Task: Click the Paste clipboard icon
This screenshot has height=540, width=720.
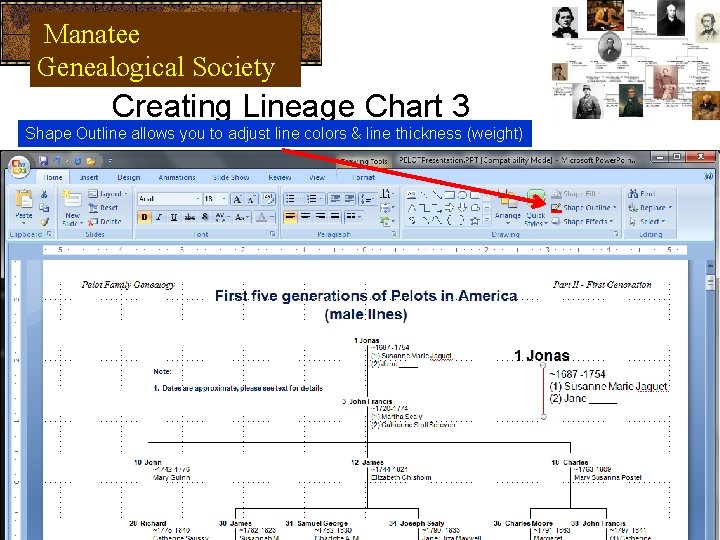Action: (24, 200)
